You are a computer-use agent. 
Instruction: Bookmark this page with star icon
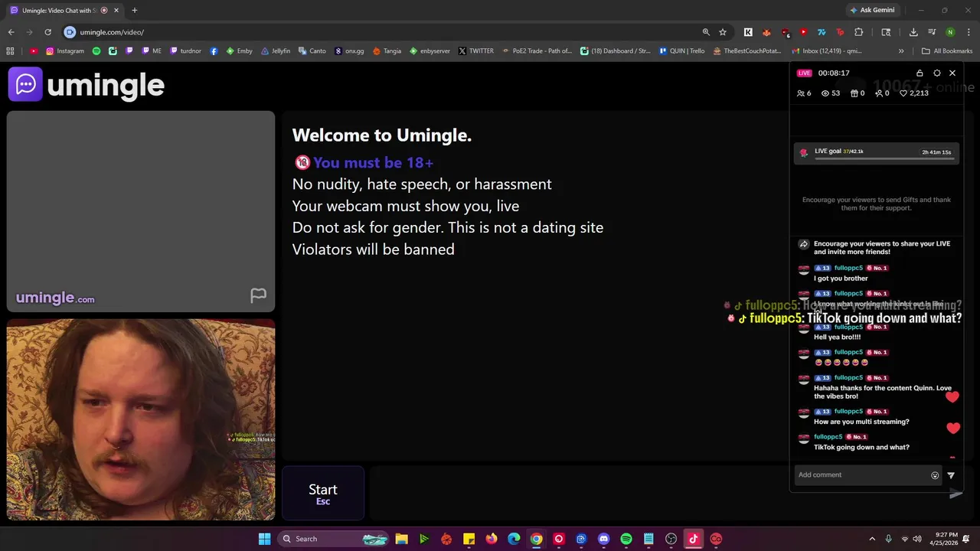tap(722, 32)
